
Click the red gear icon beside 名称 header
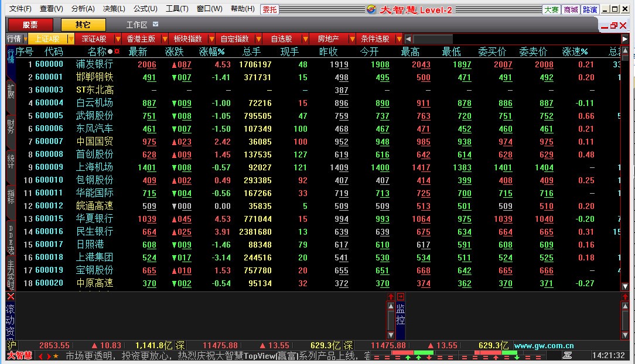(x=117, y=51)
